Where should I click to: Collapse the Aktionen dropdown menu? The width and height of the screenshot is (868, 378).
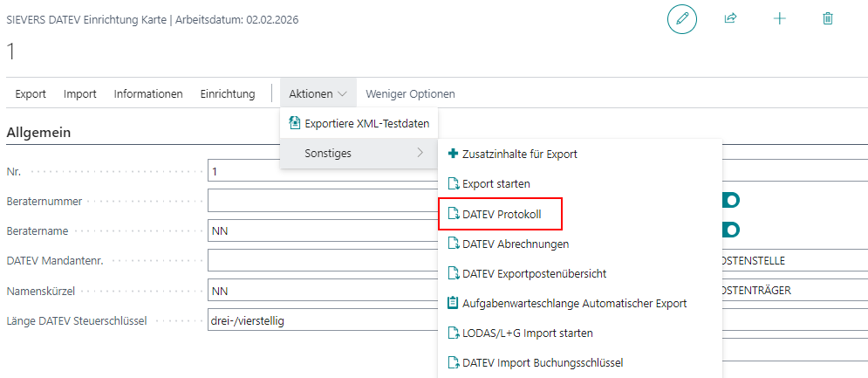click(x=318, y=93)
